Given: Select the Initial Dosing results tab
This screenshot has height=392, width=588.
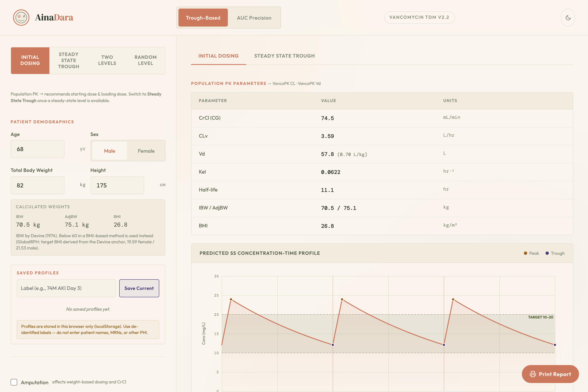Looking at the screenshot, I should coord(218,56).
